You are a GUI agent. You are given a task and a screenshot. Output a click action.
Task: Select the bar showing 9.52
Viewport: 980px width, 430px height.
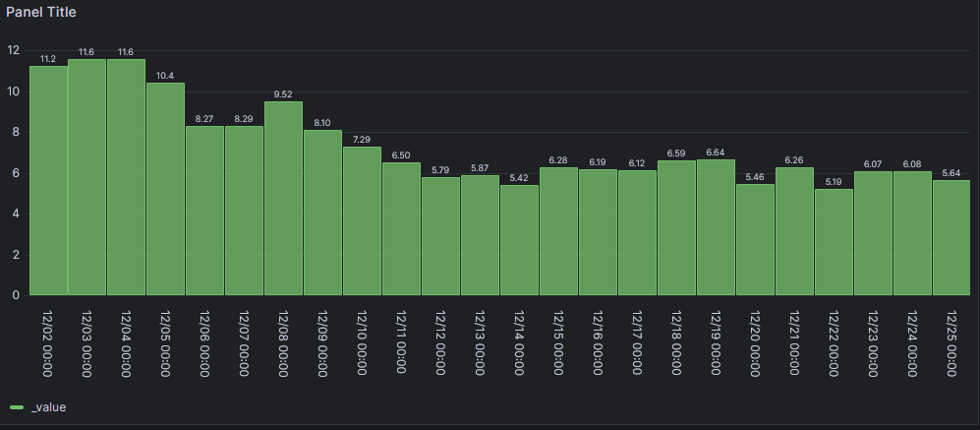point(283,198)
